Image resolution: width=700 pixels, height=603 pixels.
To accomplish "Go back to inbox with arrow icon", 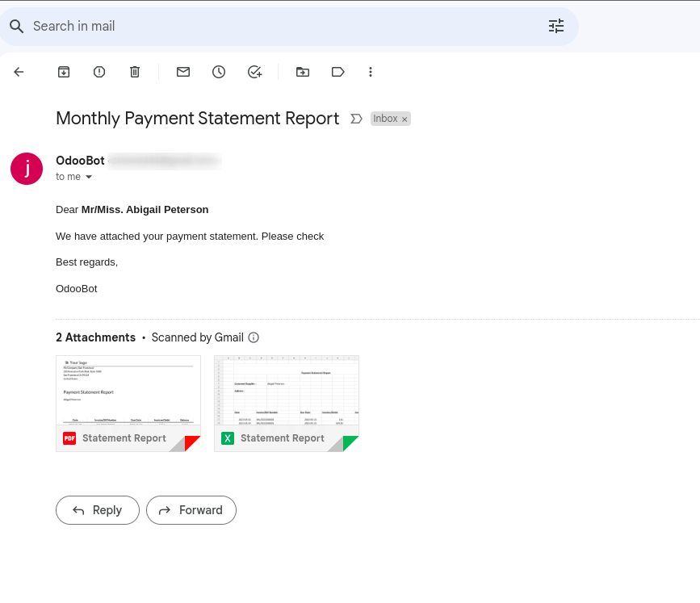I will click(x=19, y=72).
